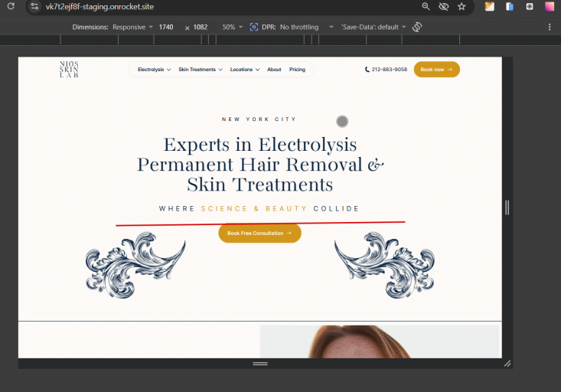Open the blue document extension icon
The width and height of the screenshot is (561, 392).
[x=510, y=6]
